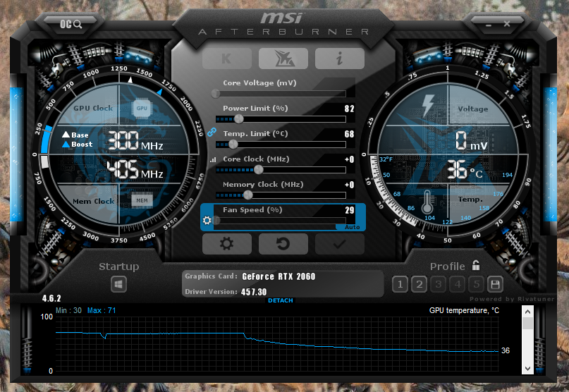Viewport: 569px width, 392px height.
Task: Click the Min : 30 graph reading
Action: 68,310
